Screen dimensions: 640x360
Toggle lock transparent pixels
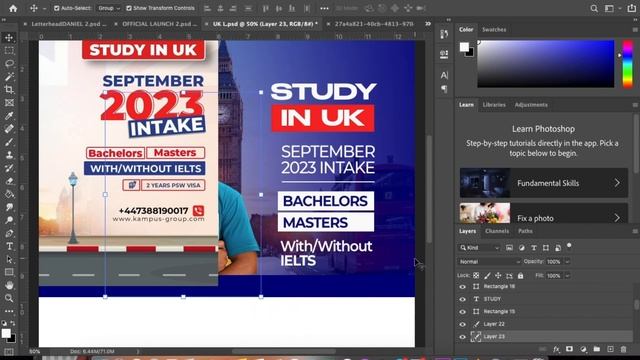pos(476,276)
